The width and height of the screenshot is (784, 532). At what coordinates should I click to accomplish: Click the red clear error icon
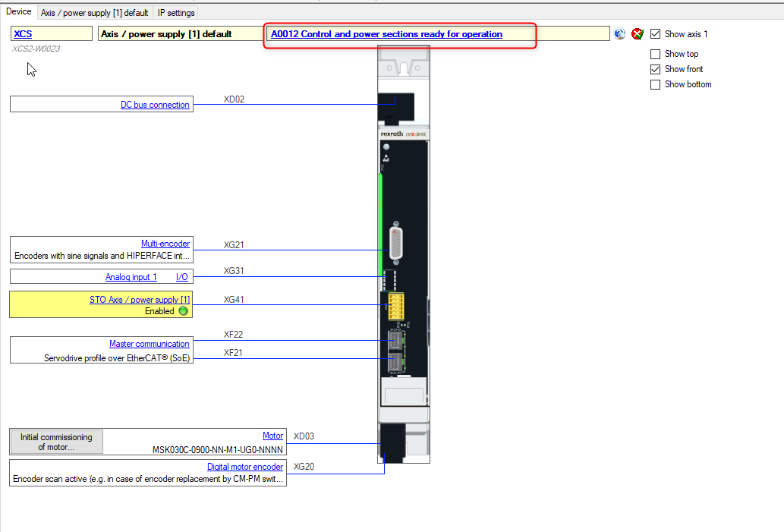tap(638, 34)
